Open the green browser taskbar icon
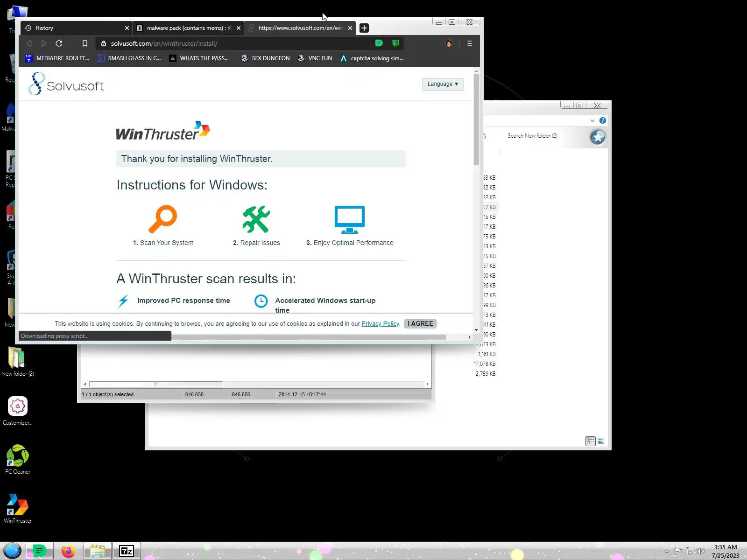This screenshot has height=560, width=747. pos(40,551)
